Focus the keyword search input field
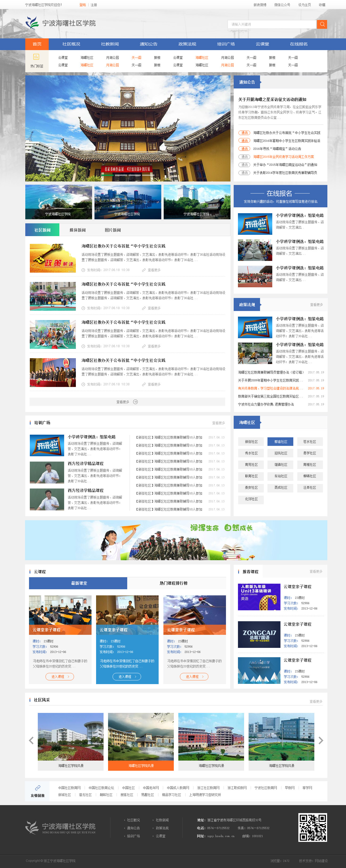346x868 pixels. tap(272, 24)
